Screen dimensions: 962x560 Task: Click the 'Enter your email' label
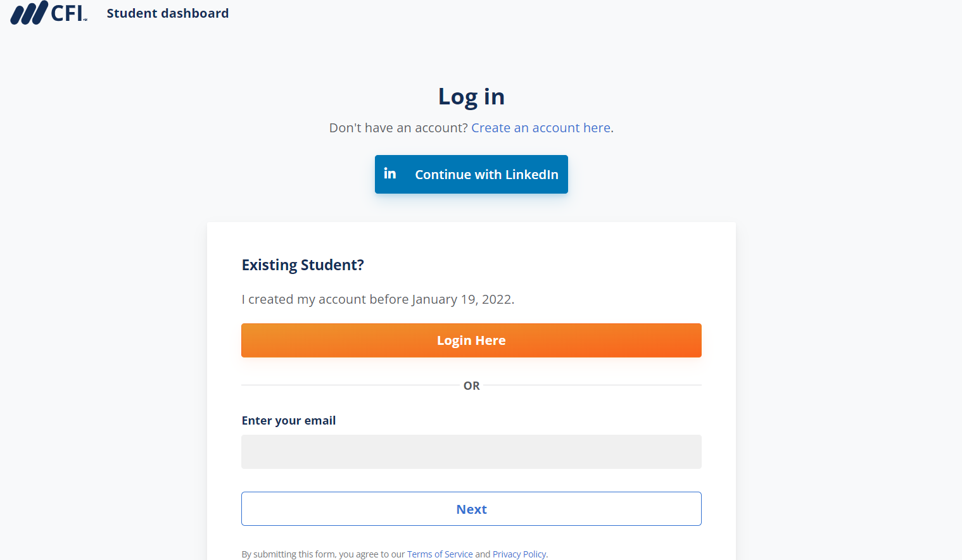[288, 420]
